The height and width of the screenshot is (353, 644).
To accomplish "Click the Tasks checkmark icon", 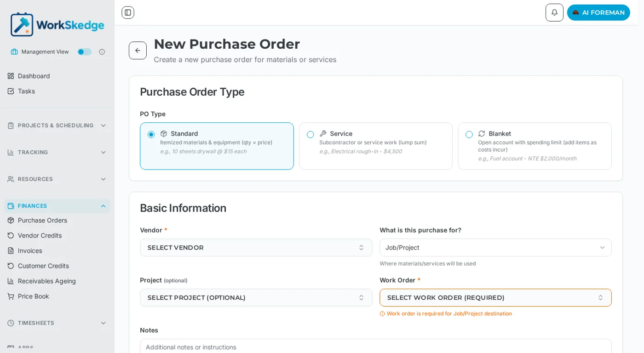I will click(x=11, y=91).
